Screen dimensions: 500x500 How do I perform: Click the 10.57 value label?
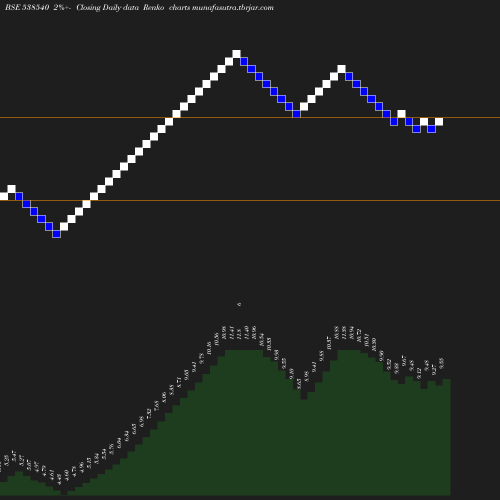pos(329,343)
